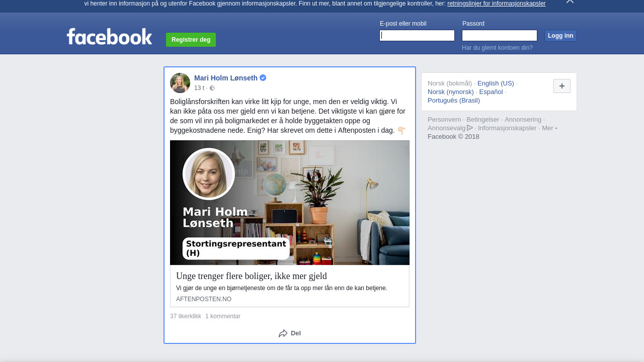This screenshot has height=362, width=644.
Task: Open the Annonsering footer link
Action: point(523,120)
